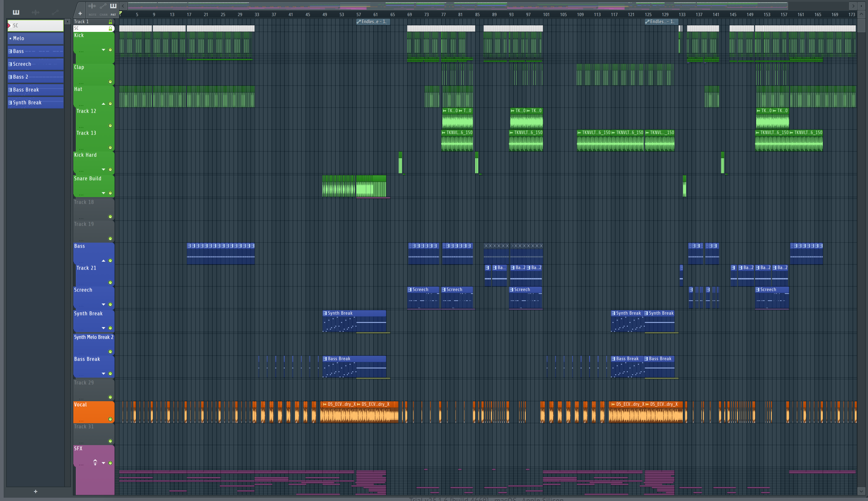The image size is (868, 501).
Task: Collapse the Hat track group arrow
Action: (104, 104)
